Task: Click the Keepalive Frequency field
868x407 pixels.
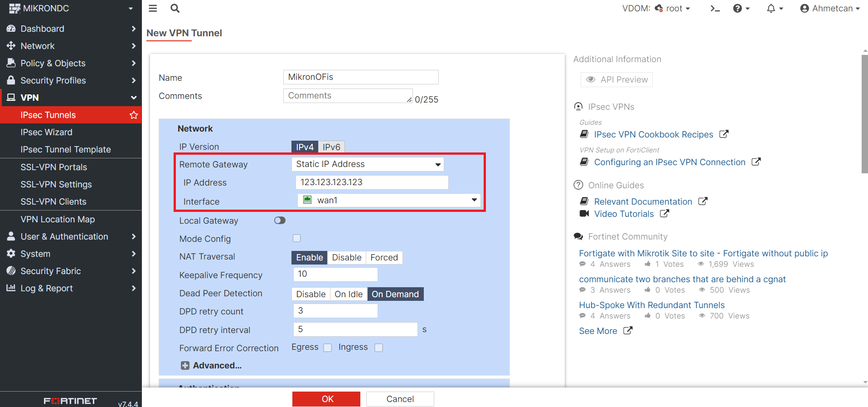Action: coord(335,274)
